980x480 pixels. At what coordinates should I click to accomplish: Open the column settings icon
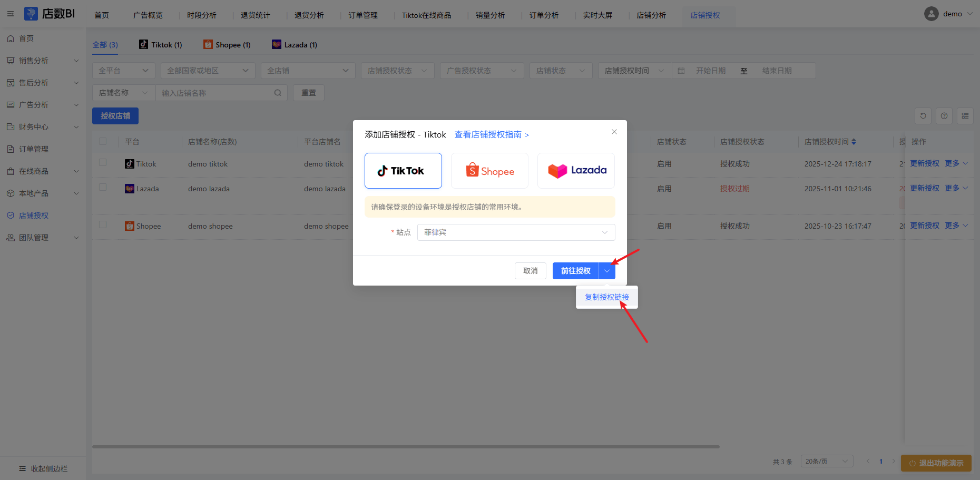(x=965, y=116)
